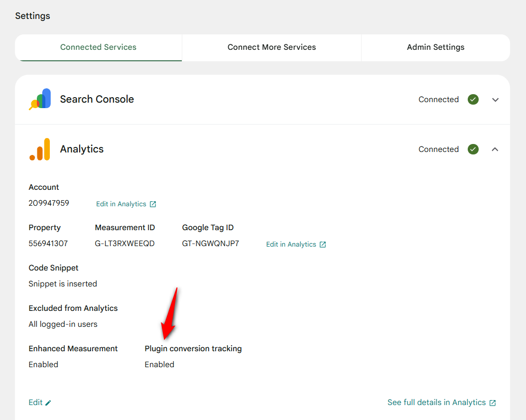The height and width of the screenshot is (420, 526).
Task: Click the pencil icon next to Edit
Action: click(x=48, y=403)
